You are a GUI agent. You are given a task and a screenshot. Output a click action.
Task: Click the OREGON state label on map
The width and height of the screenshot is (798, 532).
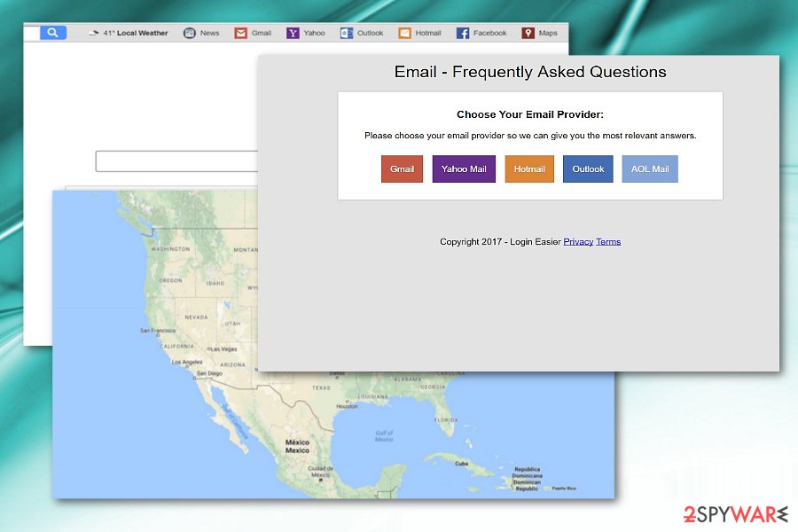click(x=170, y=280)
